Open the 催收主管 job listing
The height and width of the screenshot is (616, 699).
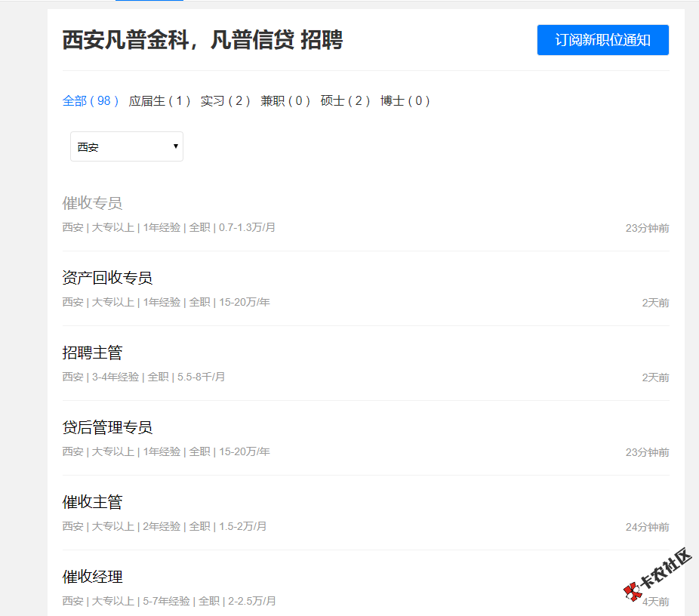[92, 502]
